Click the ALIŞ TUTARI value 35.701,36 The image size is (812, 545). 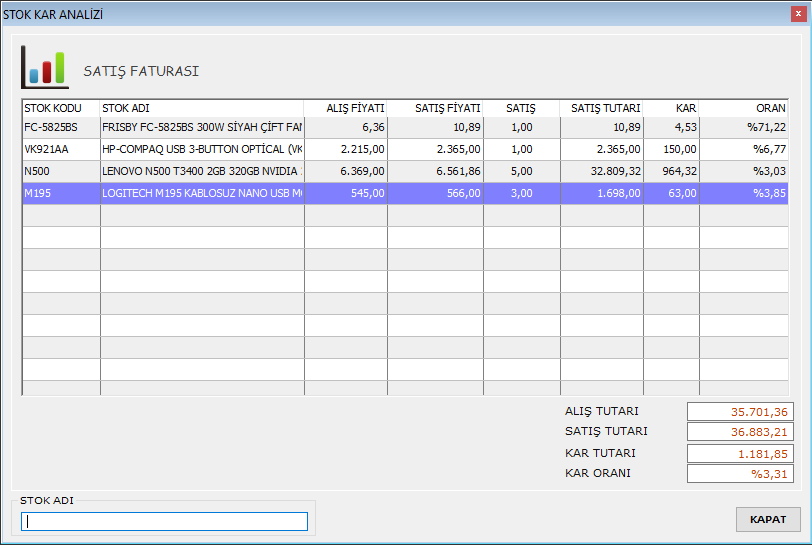(740, 412)
